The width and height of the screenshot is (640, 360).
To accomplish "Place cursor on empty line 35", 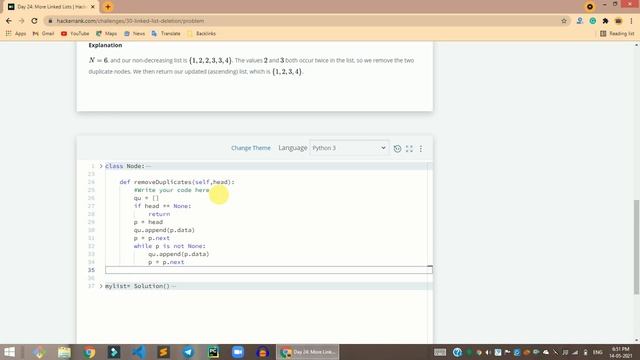I will point(269,270).
